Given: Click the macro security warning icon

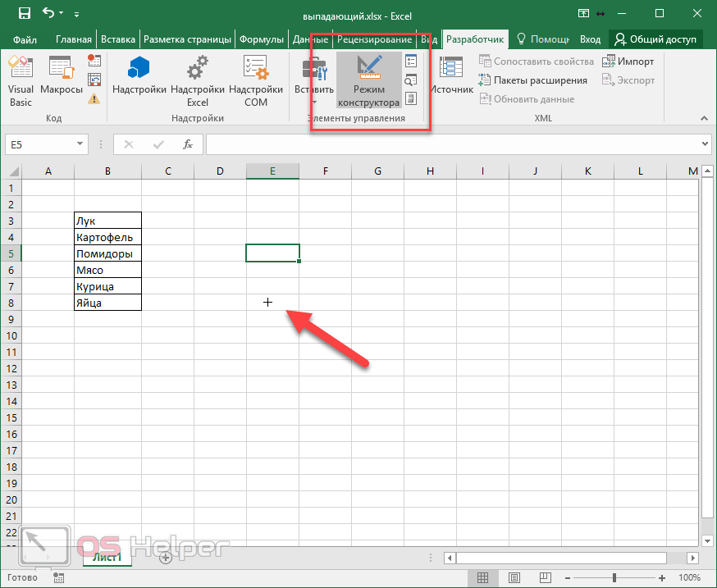Looking at the screenshot, I should [94, 99].
